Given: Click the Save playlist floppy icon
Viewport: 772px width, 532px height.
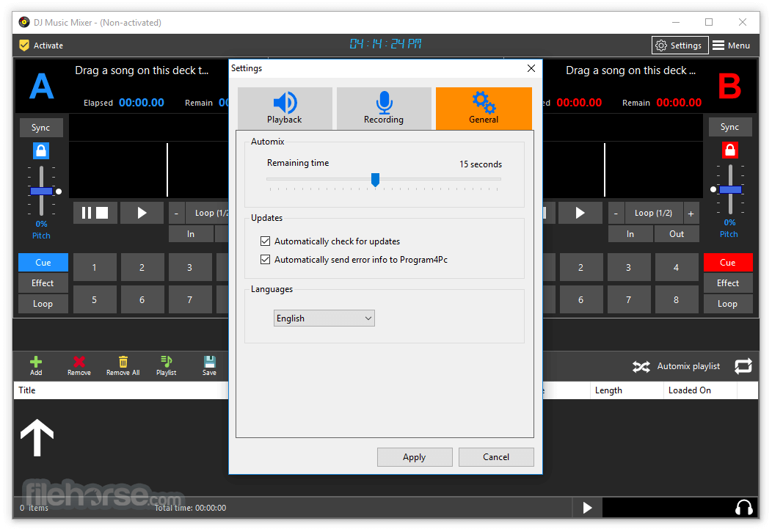Looking at the screenshot, I should pyautogui.click(x=209, y=365).
